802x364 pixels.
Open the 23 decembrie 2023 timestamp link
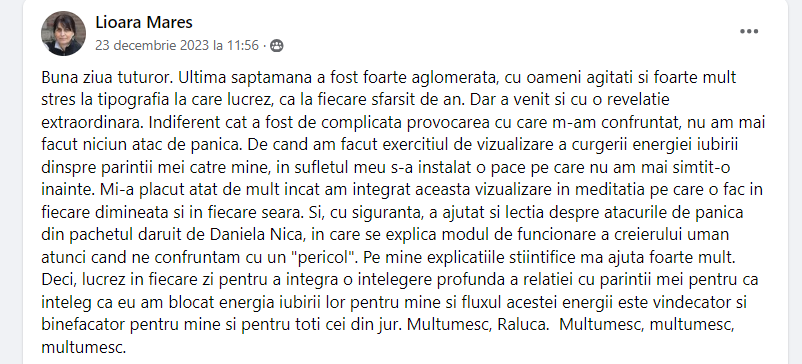[x=177, y=46]
